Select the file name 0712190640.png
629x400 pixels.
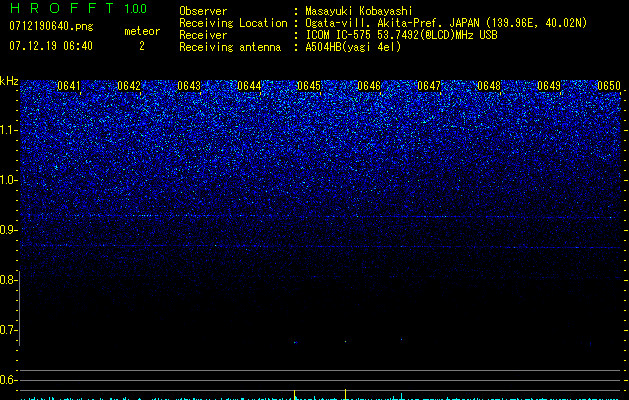pos(51,26)
